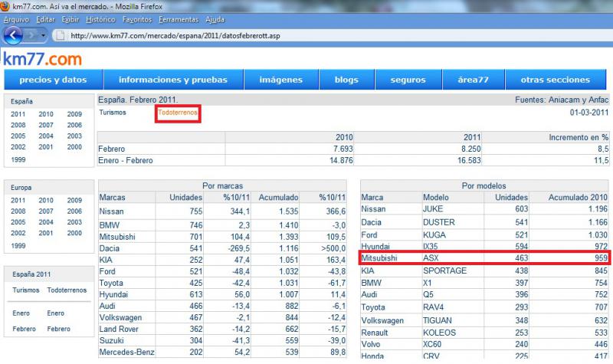This screenshot has height=364, width=613.
Task: Open España 2011 year link
Action: tap(18, 114)
